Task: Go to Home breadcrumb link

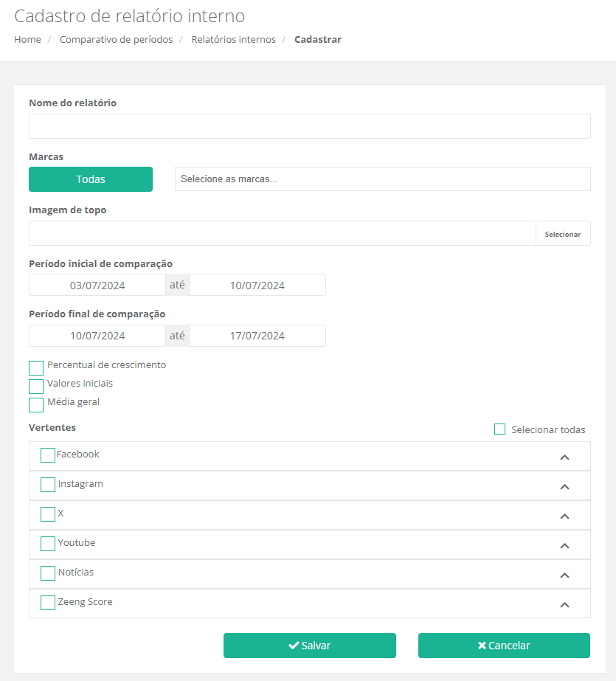Action: (x=27, y=40)
